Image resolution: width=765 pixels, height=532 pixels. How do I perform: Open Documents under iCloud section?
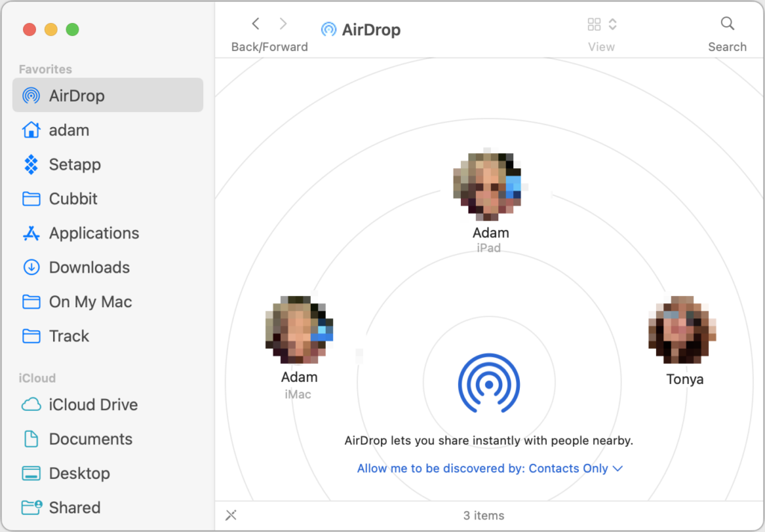coord(90,439)
